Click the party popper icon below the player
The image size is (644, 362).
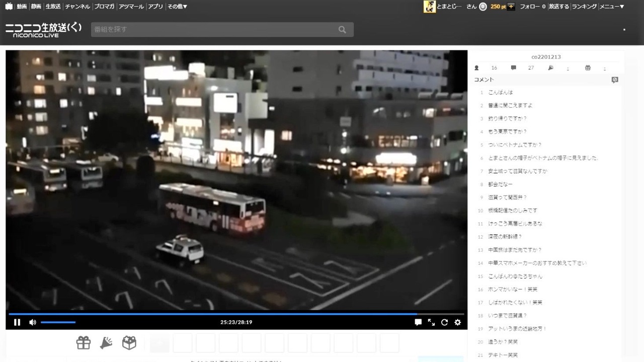pyautogui.click(x=106, y=343)
